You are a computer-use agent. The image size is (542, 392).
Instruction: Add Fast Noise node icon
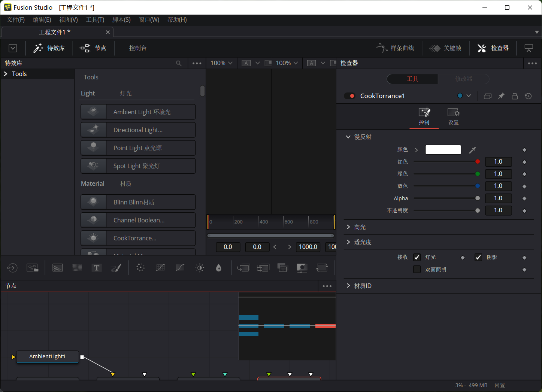pos(77,268)
